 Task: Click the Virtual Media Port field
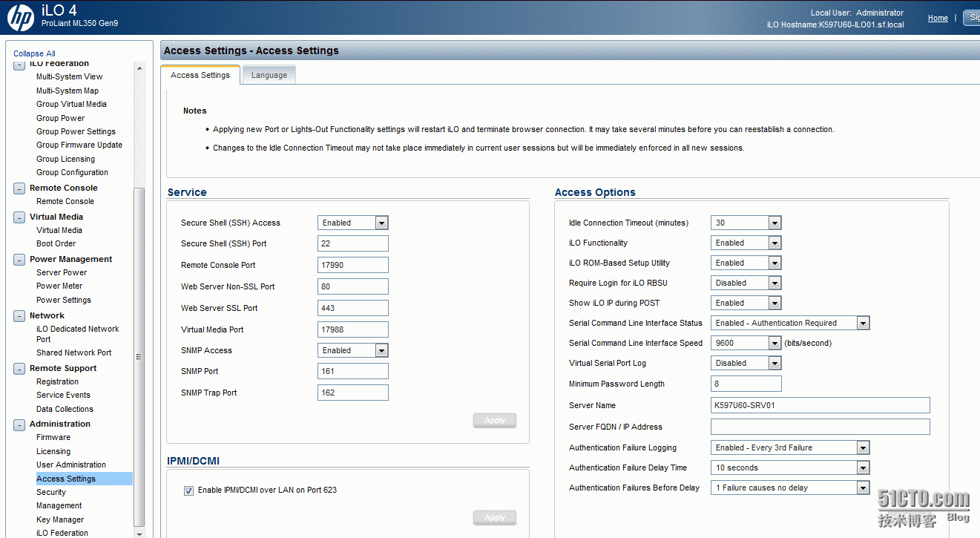353,329
